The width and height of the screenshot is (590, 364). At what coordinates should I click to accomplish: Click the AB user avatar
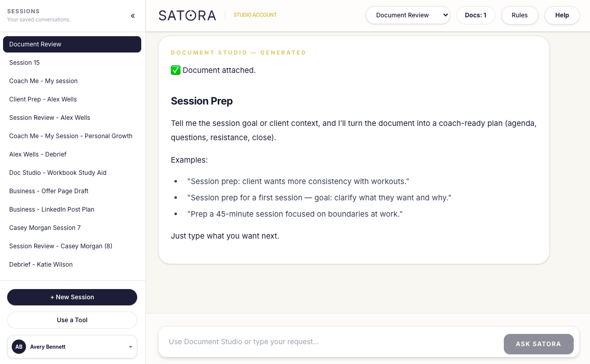pyautogui.click(x=19, y=347)
